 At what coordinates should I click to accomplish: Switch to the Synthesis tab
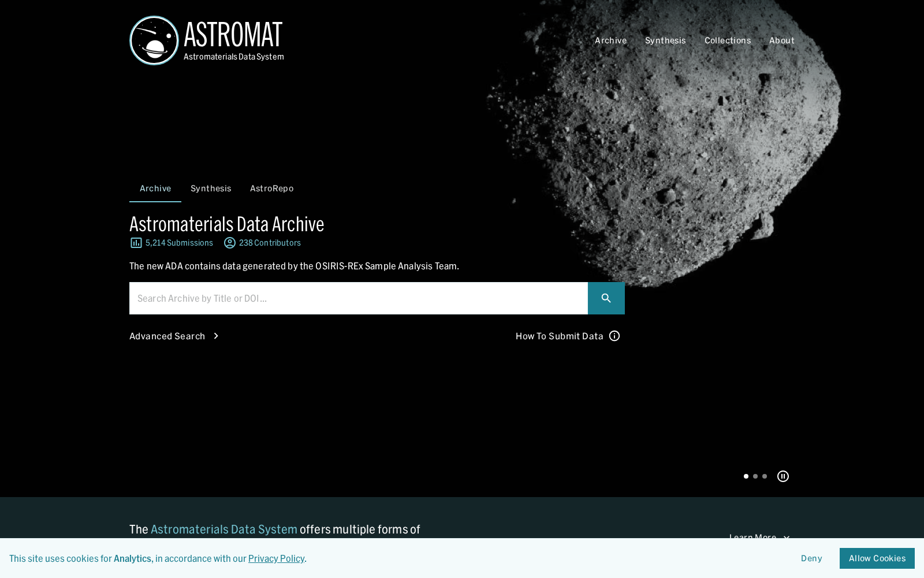coord(211,188)
